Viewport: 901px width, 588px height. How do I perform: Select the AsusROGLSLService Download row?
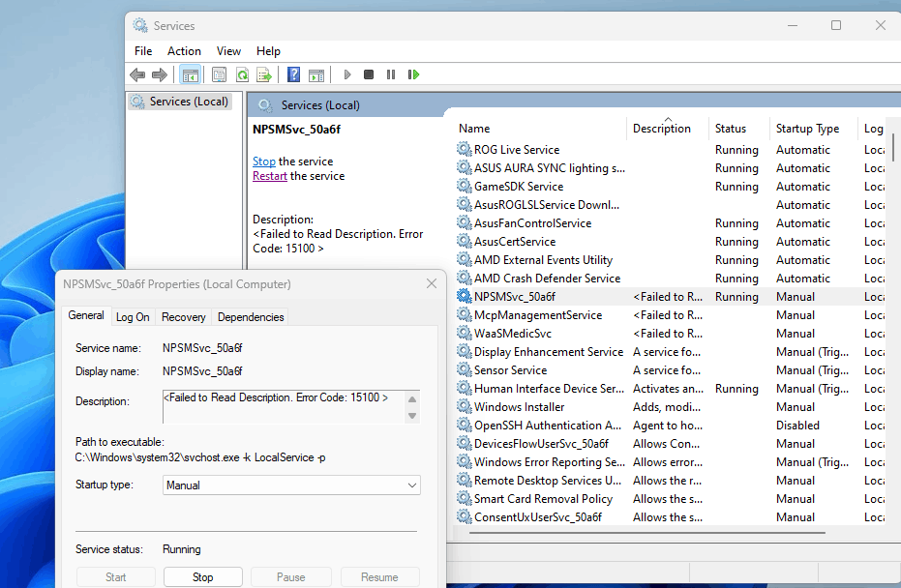670,204
